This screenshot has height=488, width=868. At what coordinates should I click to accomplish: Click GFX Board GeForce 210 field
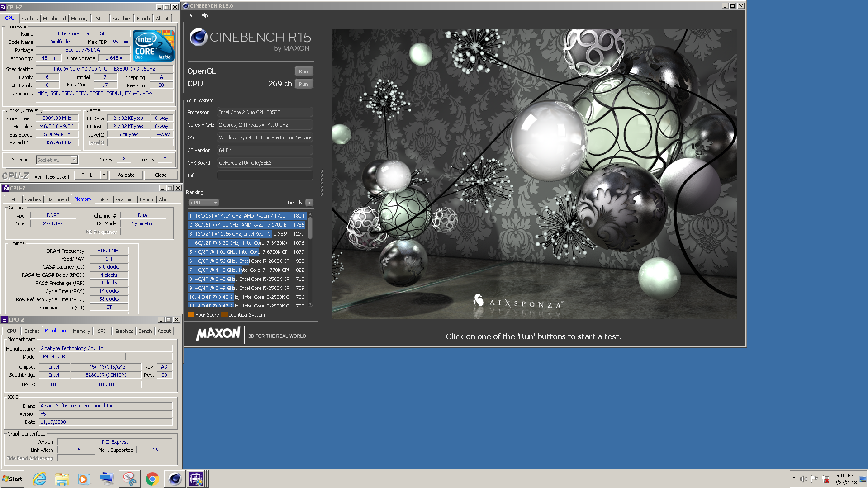tap(265, 163)
